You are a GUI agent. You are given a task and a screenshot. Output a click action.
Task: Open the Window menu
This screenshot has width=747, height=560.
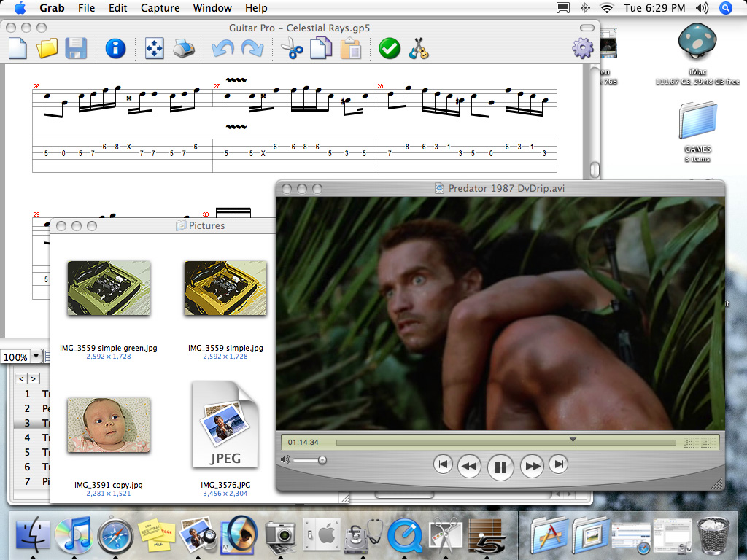pos(212,8)
